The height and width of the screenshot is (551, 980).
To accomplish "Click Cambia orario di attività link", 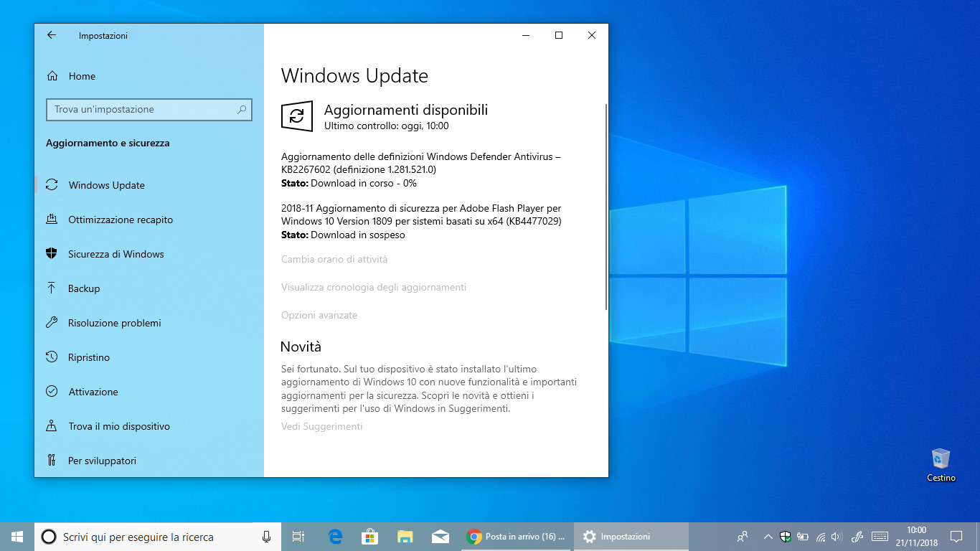I will pos(334,259).
